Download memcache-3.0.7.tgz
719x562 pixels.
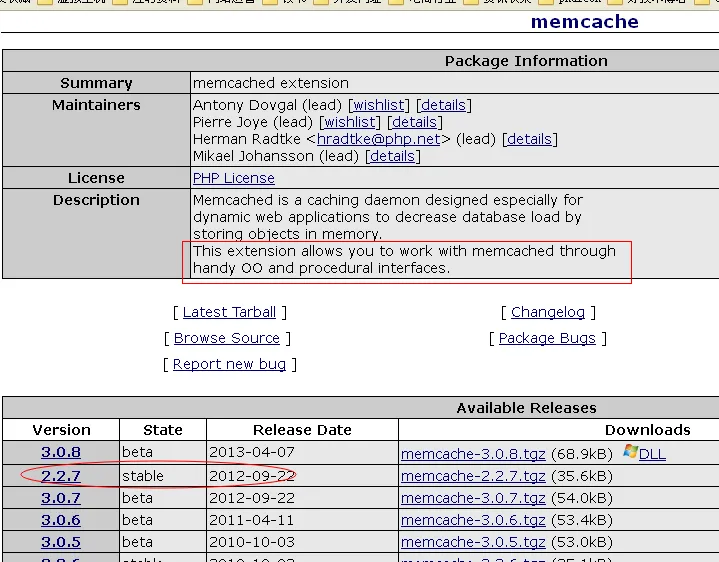tap(473, 498)
